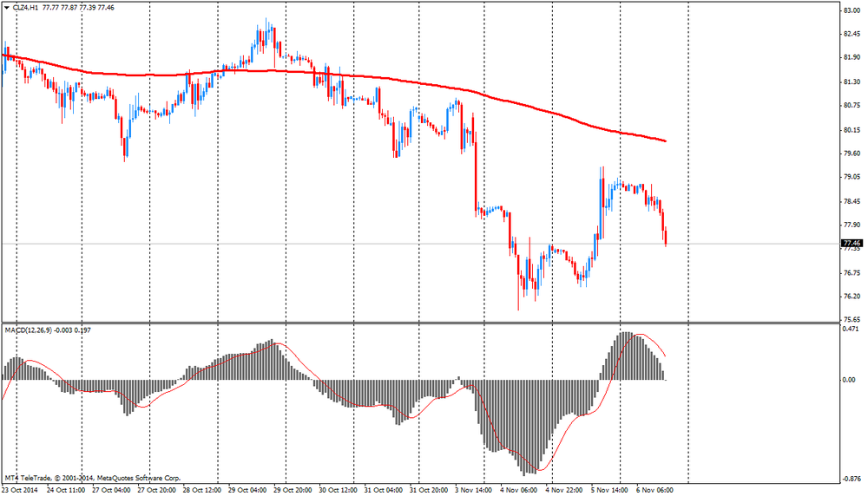The image size is (868, 496).
Task: Click the 31 Oct 04:00 time label
Action: click(x=384, y=490)
